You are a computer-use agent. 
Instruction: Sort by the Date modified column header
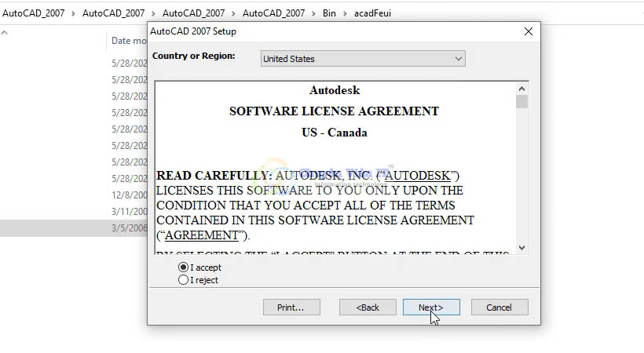tap(129, 41)
